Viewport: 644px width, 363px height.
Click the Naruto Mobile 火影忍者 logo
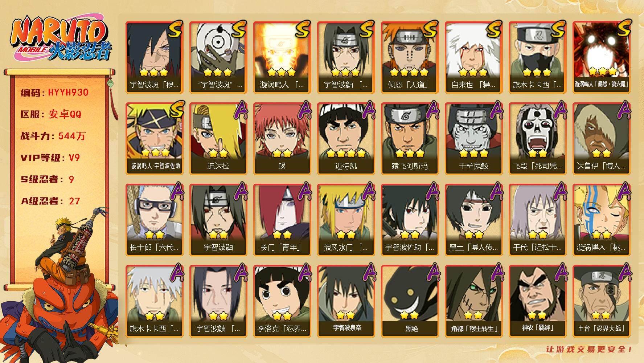pyautogui.click(x=60, y=39)
